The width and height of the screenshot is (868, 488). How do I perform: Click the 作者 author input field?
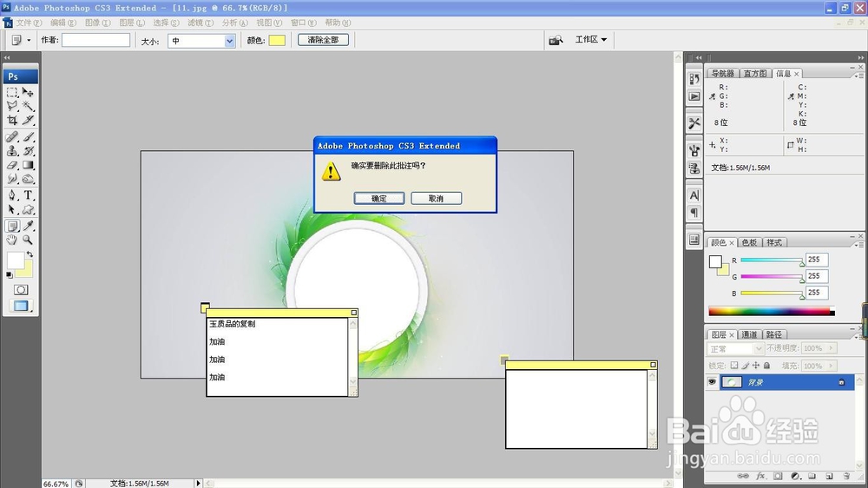pos(95,40)
